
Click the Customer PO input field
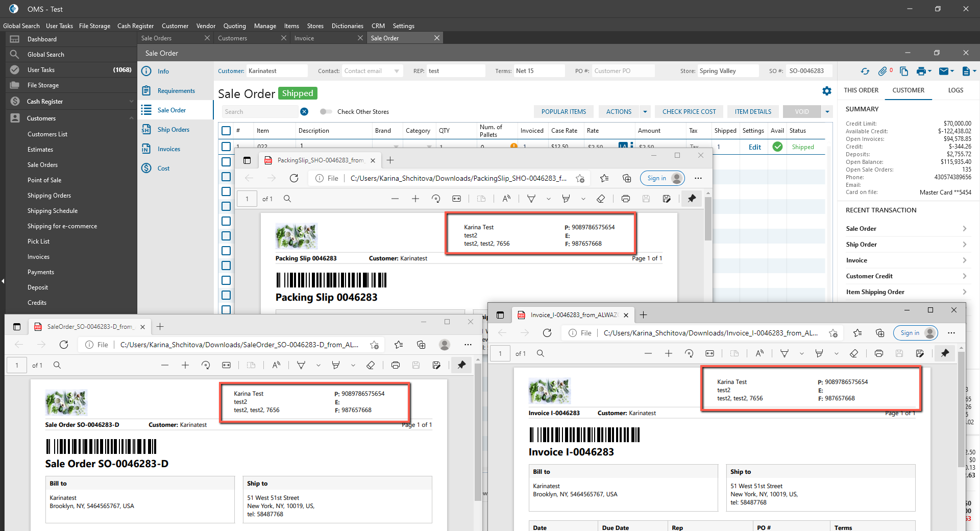click(x=623, y=71)
